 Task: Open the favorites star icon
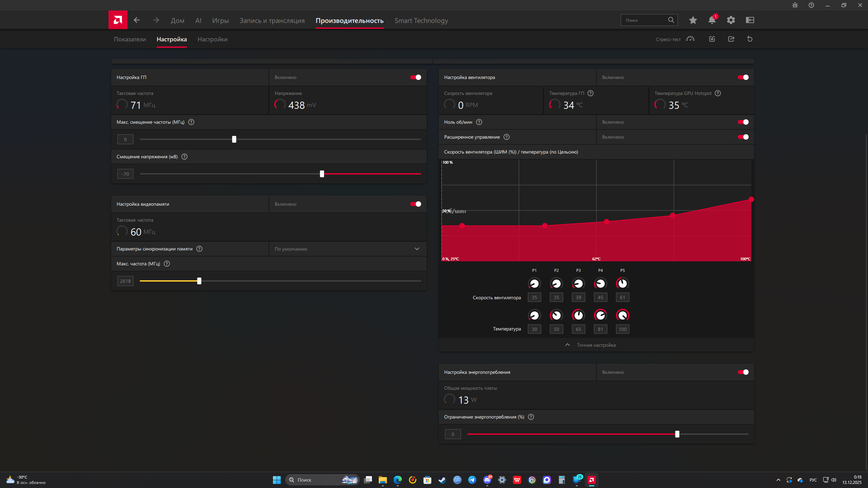[693, 20]
